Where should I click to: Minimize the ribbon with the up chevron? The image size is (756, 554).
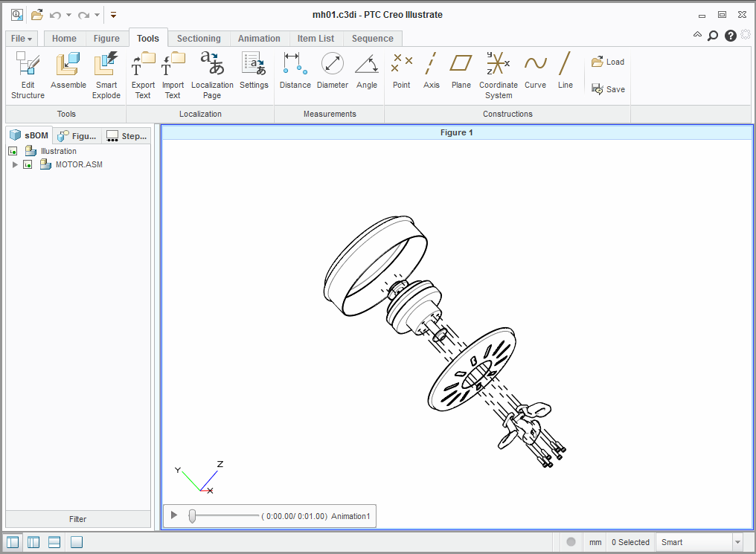[697, 35]
